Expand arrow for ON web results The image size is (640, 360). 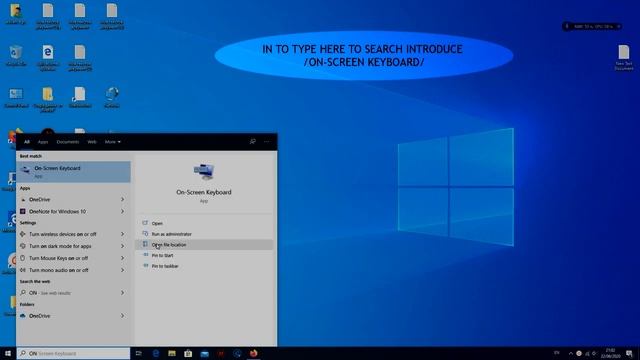(122, 293)
